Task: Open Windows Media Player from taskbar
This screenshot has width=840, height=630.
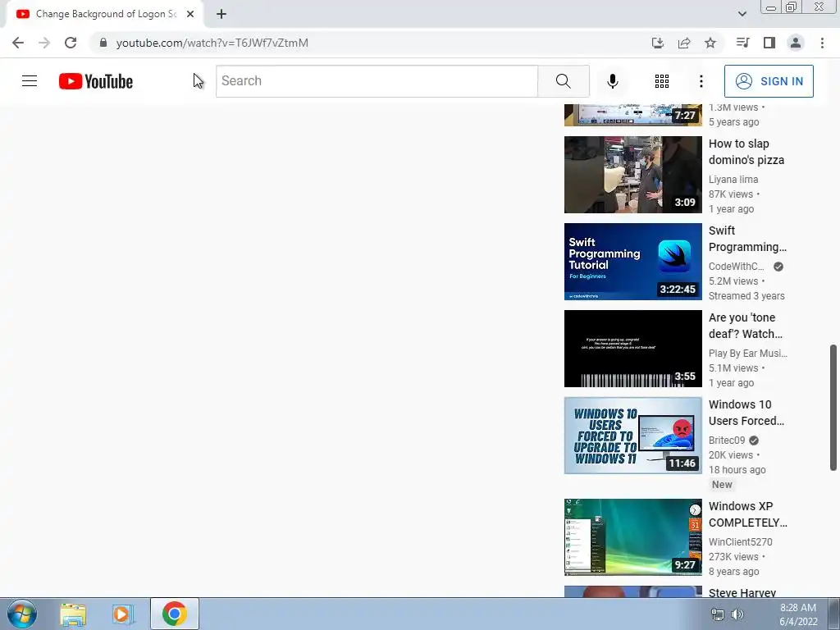Action: tap(122, 614)
